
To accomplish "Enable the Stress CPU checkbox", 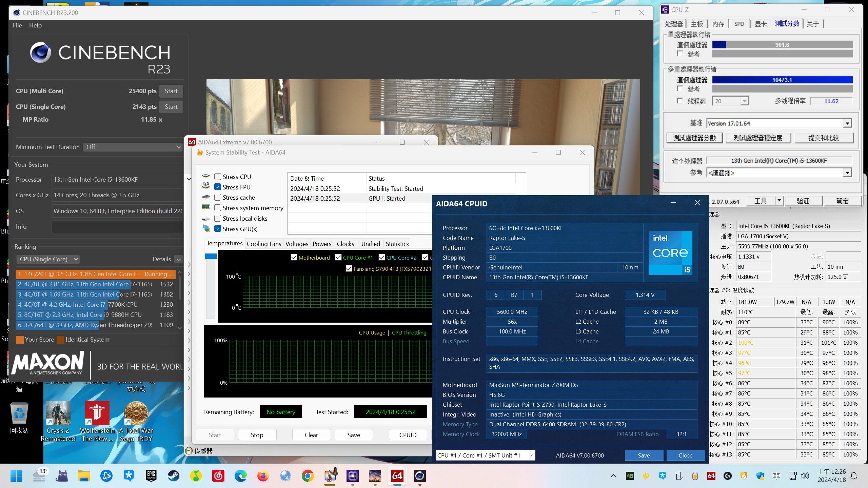I will 218,177.
